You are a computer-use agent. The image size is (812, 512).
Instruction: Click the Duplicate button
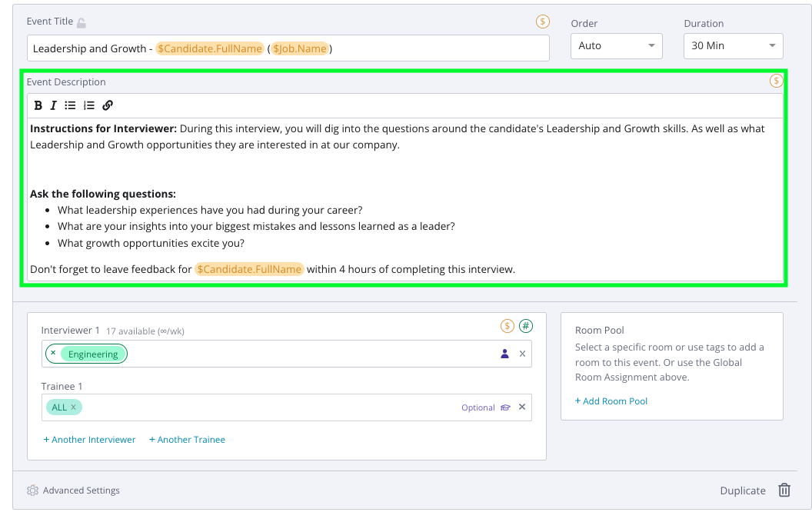pyautogui.click(x=742, y=490)
